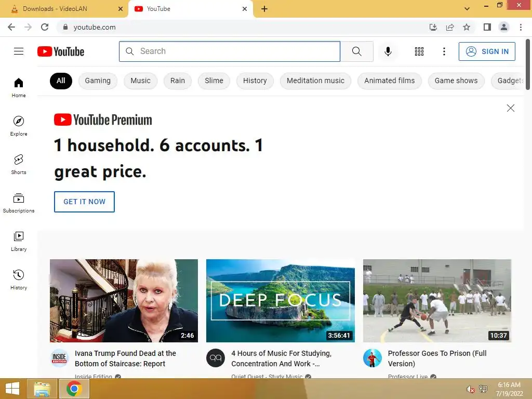Select the Game shows chip
532x399 pixels.
(x=456, y=81)
